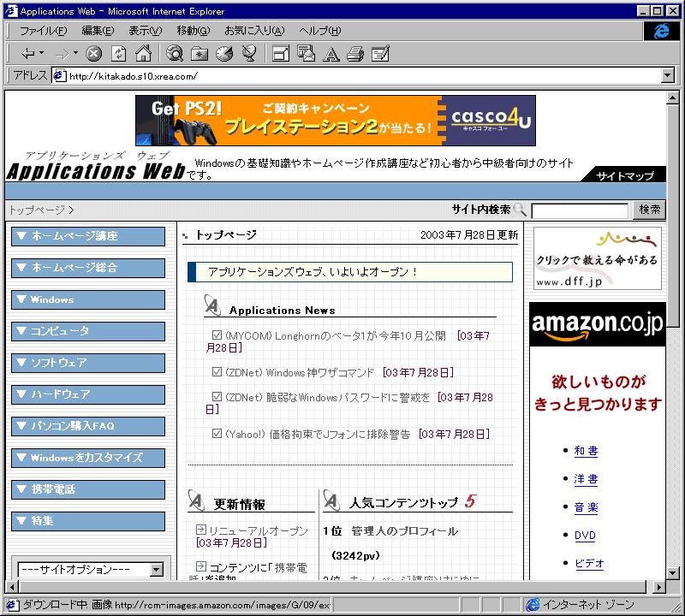Click the vertical scrollbar thumb

point(673,216)
